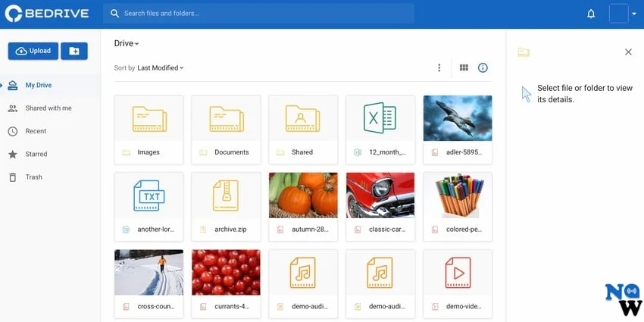The height and width of the screenshot is (322, 644).
Task: Open the three-dot more actions menu
Action: point(439,68)
